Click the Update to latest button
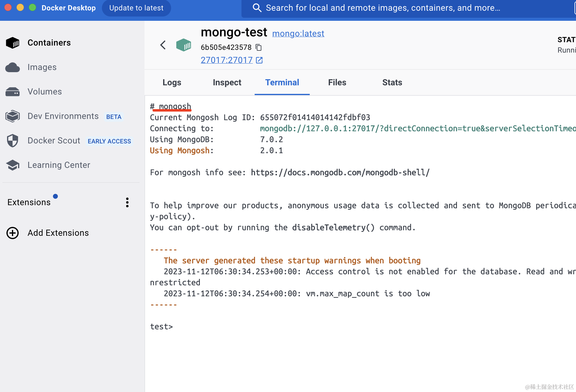576x392 pixels. pos(136,8)
